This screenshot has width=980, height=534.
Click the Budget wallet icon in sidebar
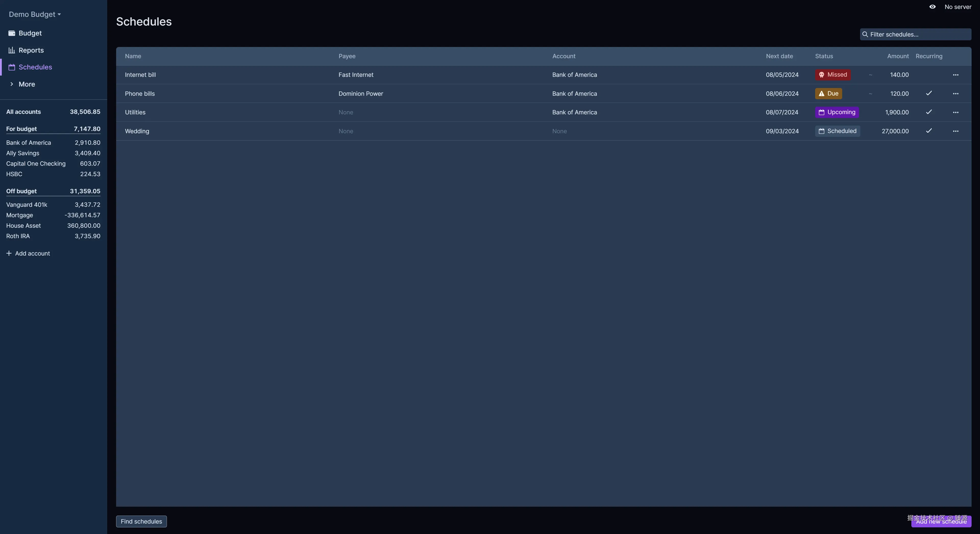[12, 33]
